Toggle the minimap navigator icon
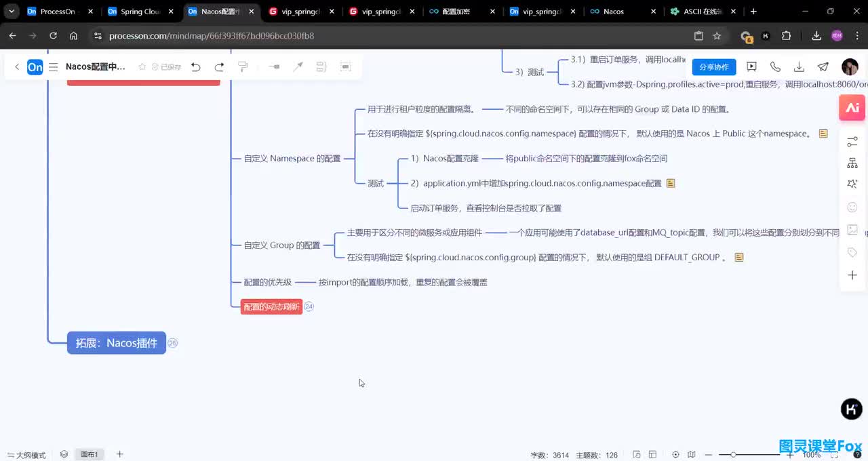The image size is (868, 461). pyautogui.click(x=692, y=455)
